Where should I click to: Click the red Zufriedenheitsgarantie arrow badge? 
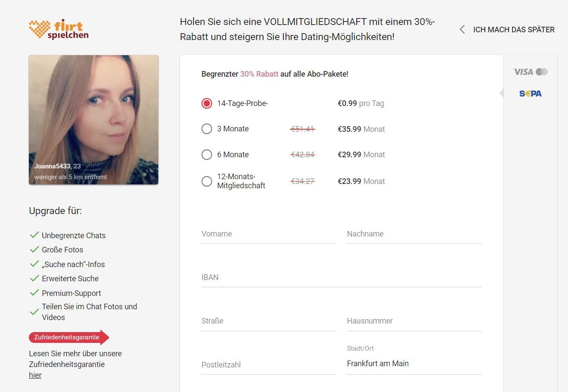[69, 337]
